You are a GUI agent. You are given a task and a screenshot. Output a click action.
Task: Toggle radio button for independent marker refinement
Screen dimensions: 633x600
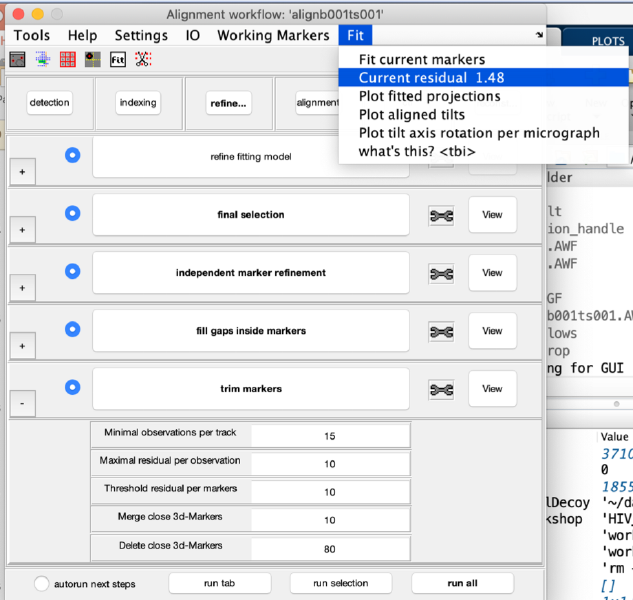click(x=73, y=271)
